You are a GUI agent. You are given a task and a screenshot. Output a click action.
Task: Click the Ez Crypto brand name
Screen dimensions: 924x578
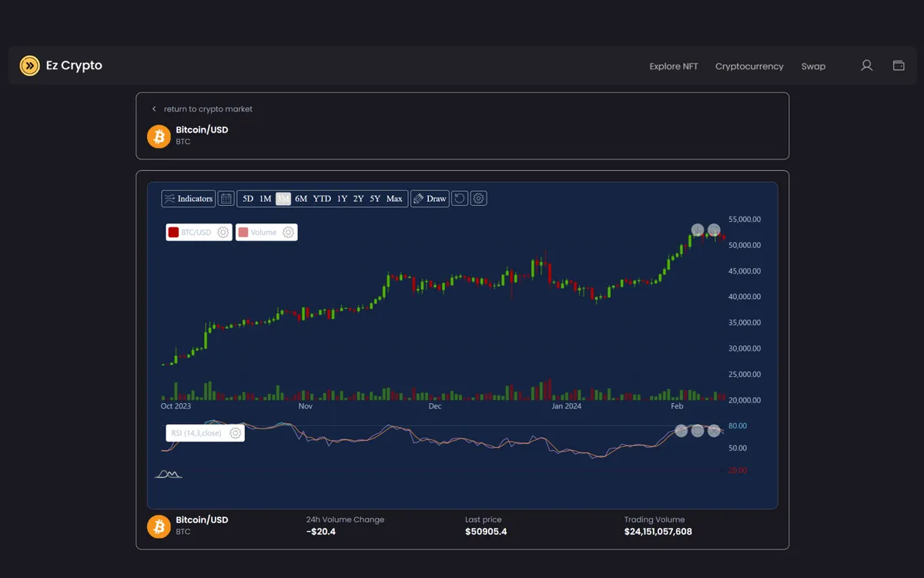(x=74, y=66)
